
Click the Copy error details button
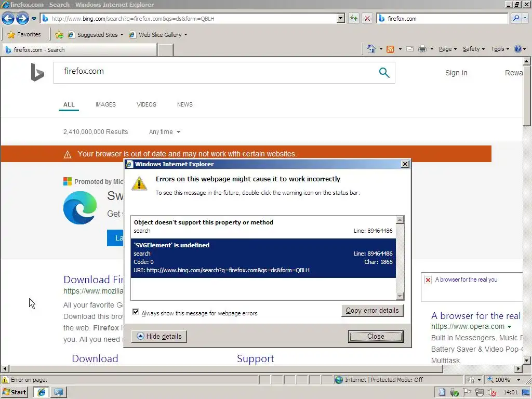(x=372, y=311)
